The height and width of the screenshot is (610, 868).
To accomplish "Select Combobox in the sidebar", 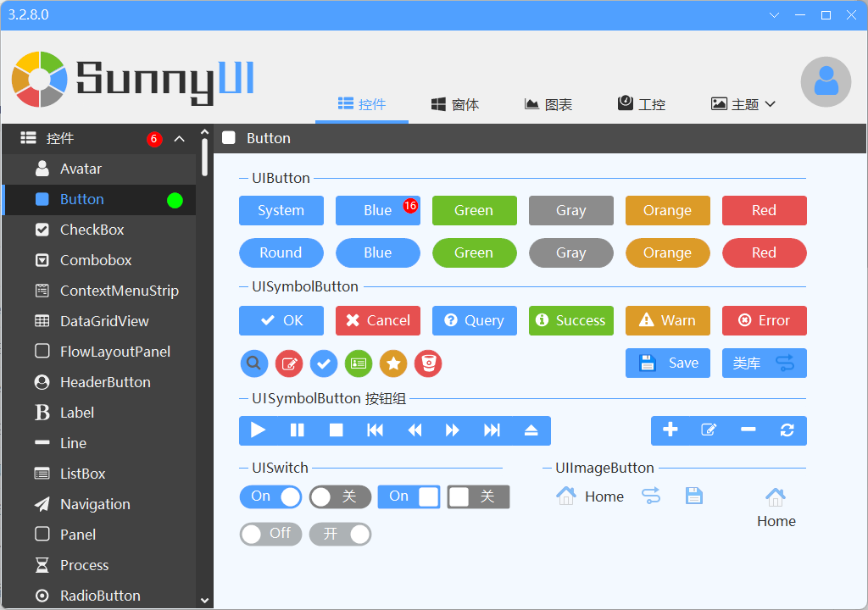I will tap(99, 260).
